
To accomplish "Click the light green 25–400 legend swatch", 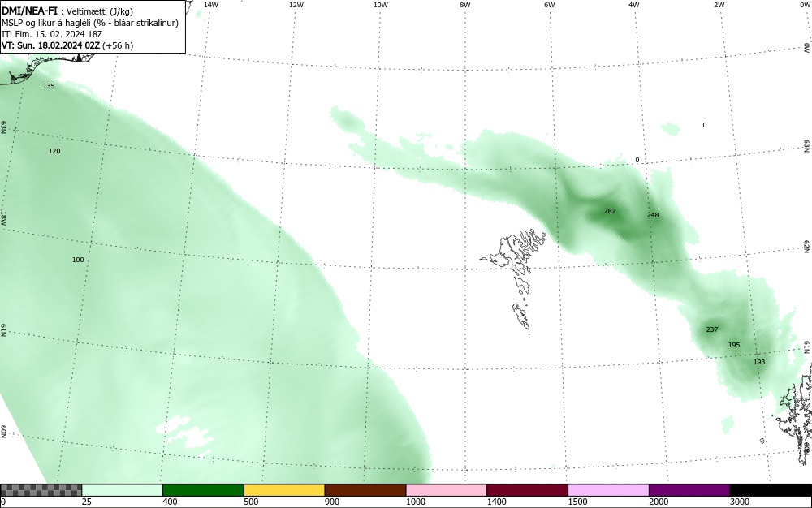I will (x=123, y=490).
